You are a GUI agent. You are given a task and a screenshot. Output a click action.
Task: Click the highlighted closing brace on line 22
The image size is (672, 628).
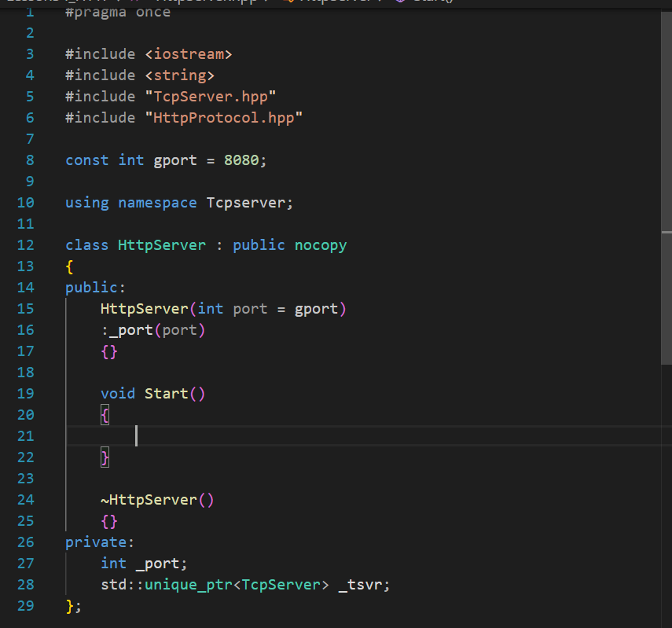point(105,457)
